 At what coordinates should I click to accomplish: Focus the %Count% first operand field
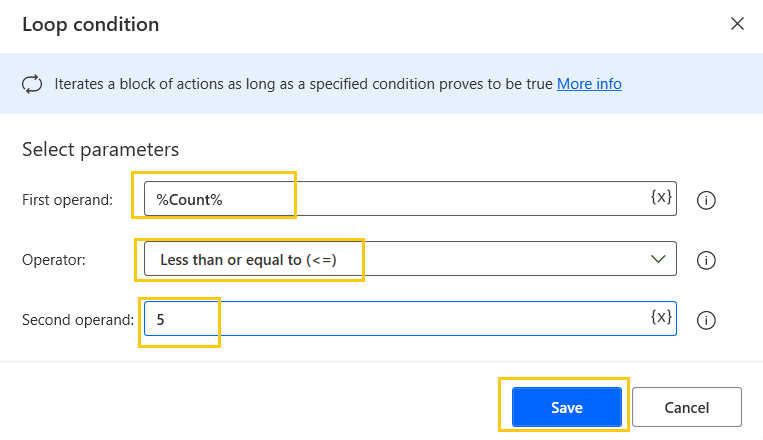point(400,199)
